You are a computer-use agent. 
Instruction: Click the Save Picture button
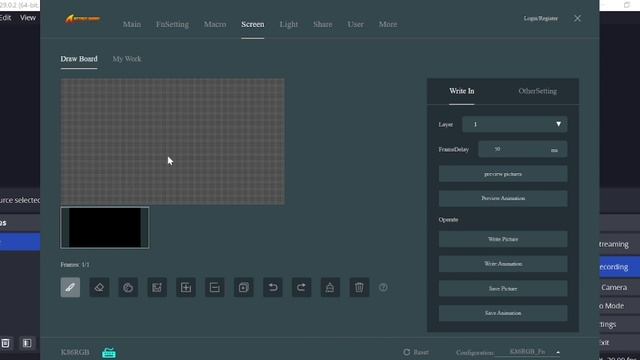tap(503, 289)
